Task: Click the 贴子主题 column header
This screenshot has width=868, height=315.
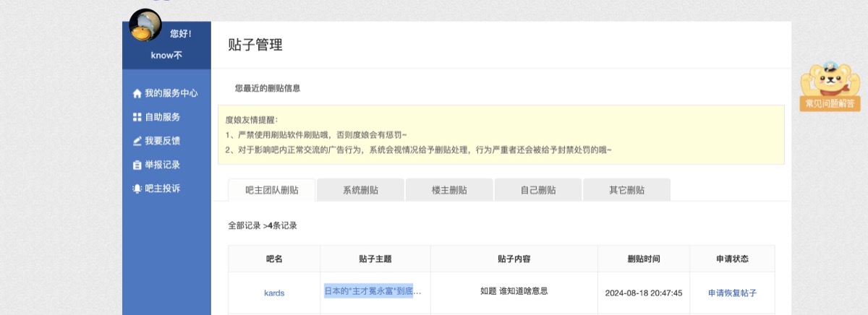Action: 375,259
